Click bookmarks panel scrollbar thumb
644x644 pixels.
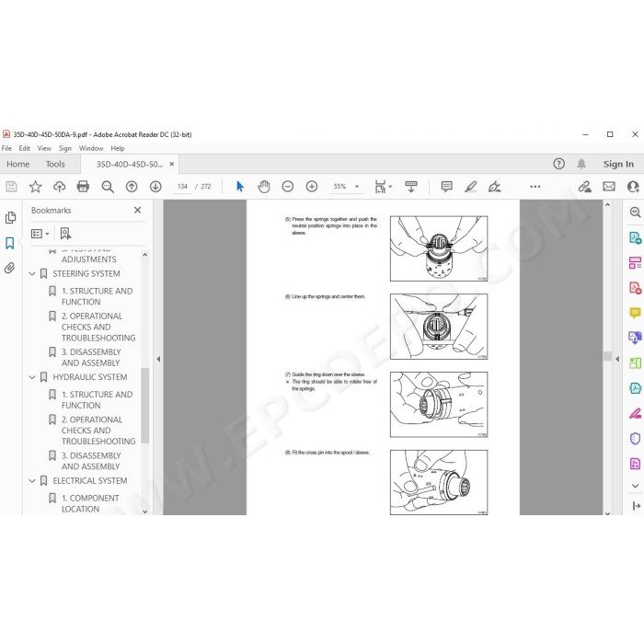pyautogui.click(x=144, y=406)
